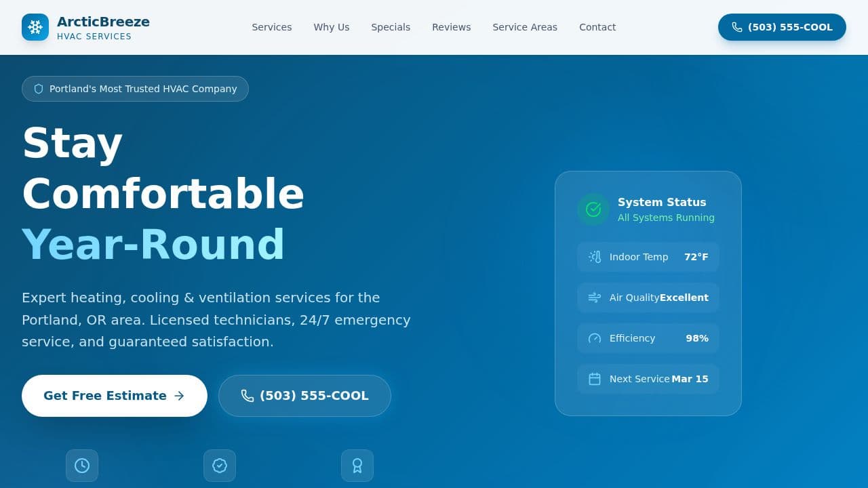Click the Air Quality Excellent status row
The height and width of the screenshot is (488, 868).
(648, 298)
